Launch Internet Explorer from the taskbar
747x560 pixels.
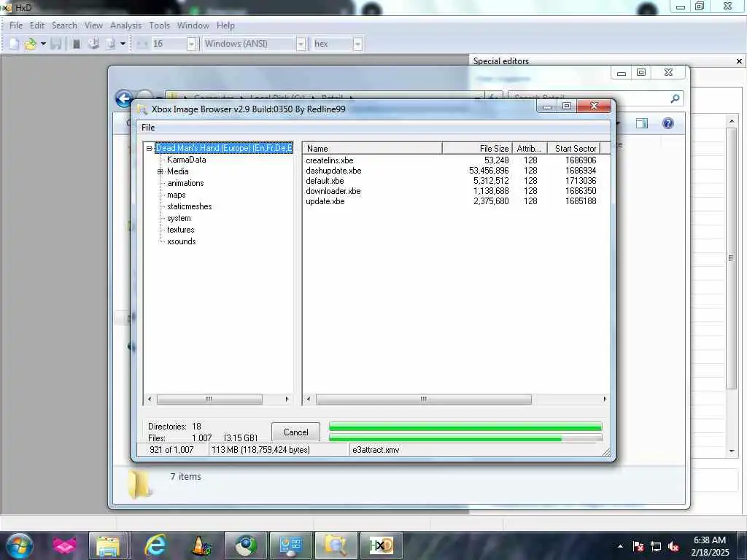coord(155,545)
